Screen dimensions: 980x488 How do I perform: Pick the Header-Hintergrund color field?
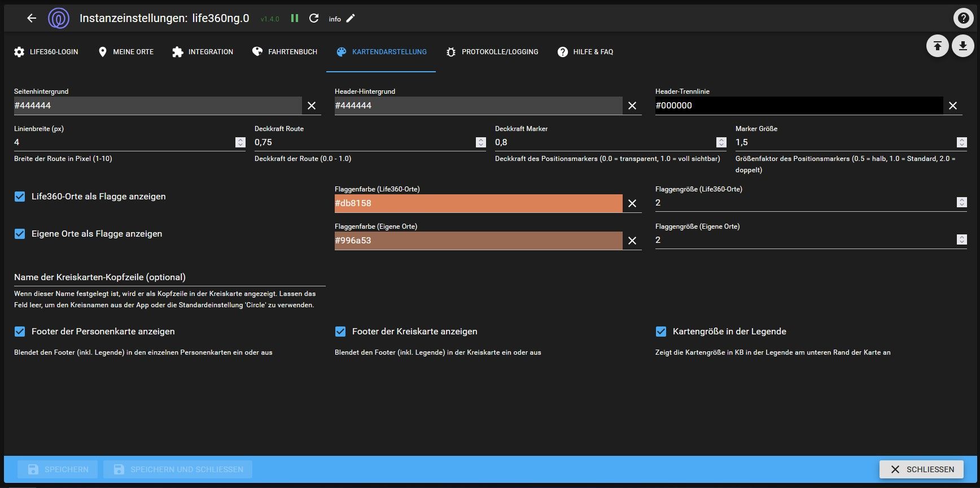click(x=479, y=106)
